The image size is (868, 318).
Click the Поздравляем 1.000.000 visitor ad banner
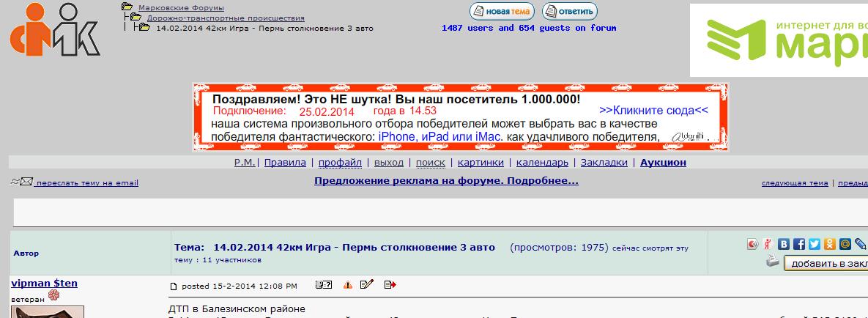coord(460,117)
